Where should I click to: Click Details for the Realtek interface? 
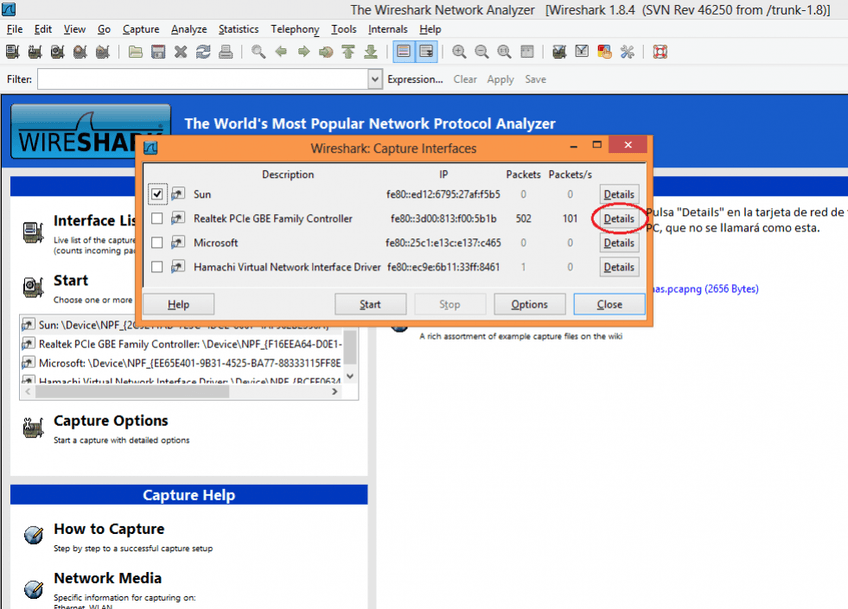618,218
